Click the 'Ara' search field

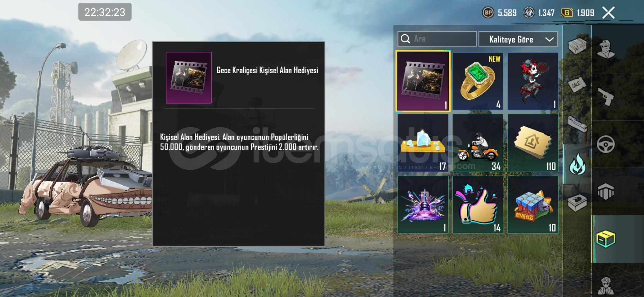437,39
